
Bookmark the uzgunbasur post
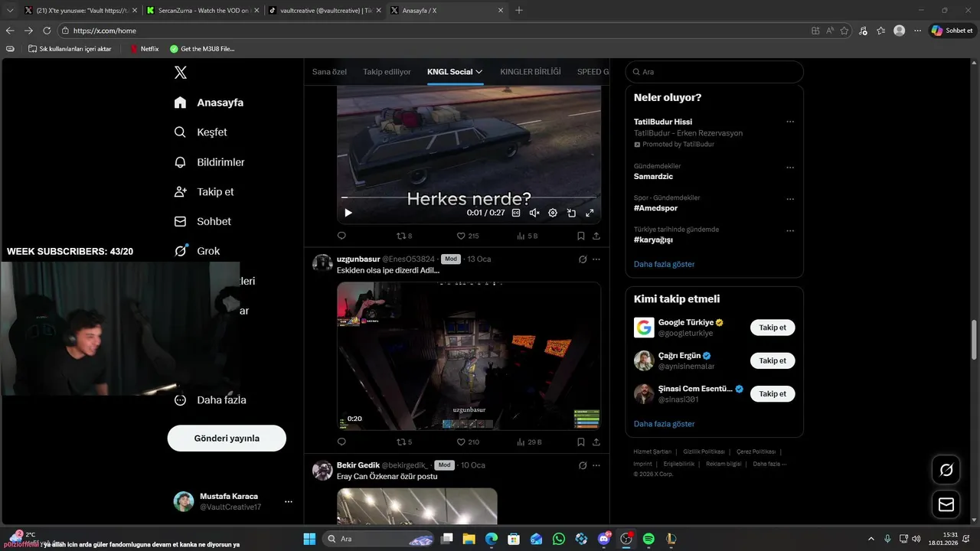point(581,442)
